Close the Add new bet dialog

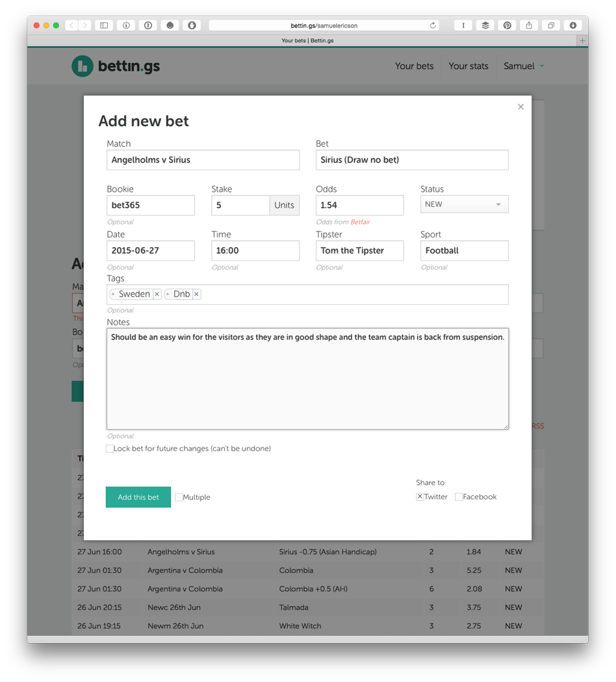pyautogui.click(x=520, y=107)
